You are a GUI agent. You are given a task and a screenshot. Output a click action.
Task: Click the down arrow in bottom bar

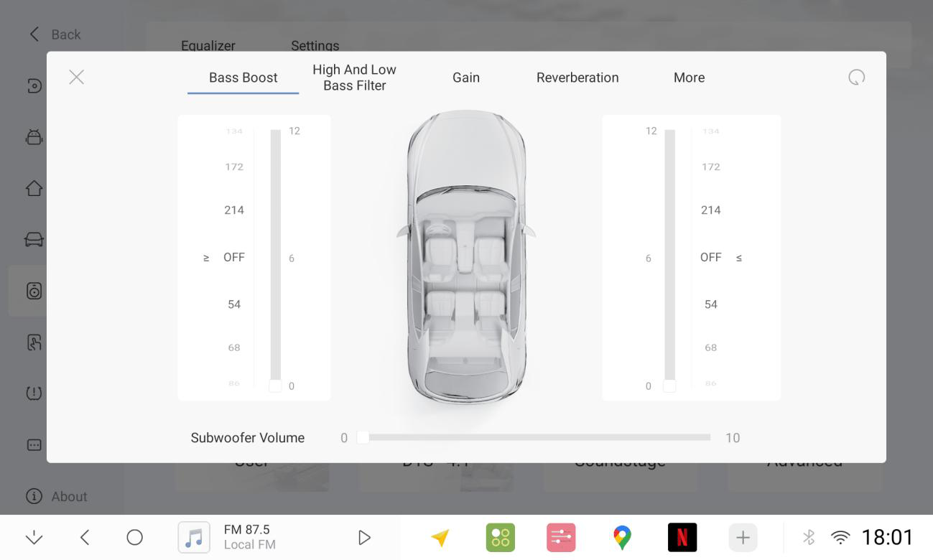coord(34,537)
